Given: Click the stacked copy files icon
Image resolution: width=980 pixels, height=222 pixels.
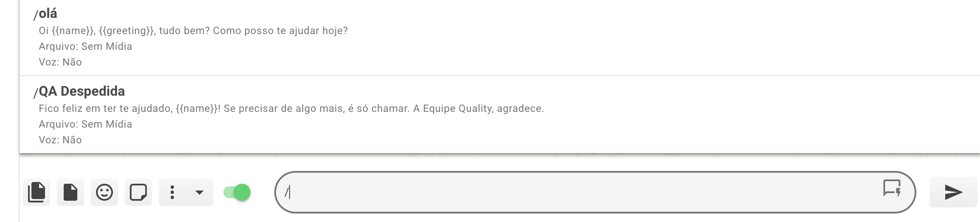Looking at the screenshot, I should [37, 192].
